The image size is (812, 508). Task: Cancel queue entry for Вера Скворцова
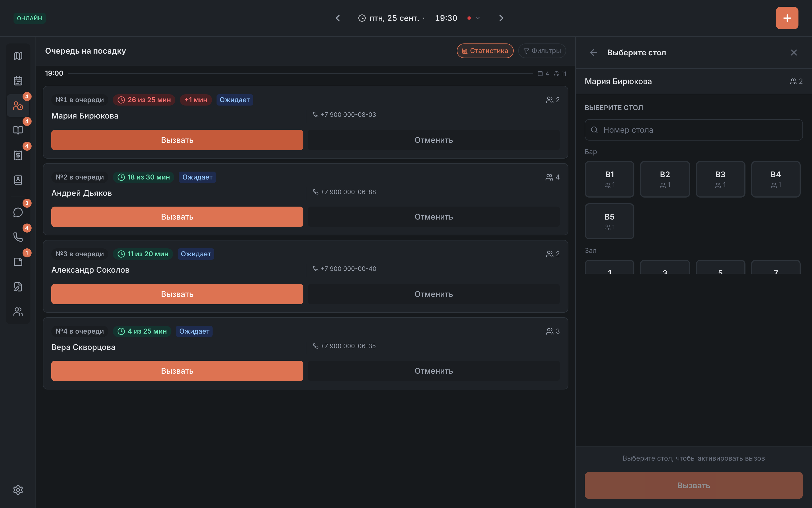434,371
